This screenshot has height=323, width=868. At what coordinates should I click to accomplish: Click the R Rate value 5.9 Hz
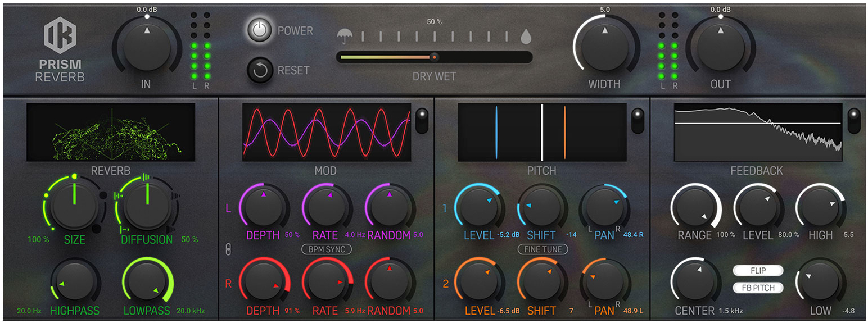(355, 311)
